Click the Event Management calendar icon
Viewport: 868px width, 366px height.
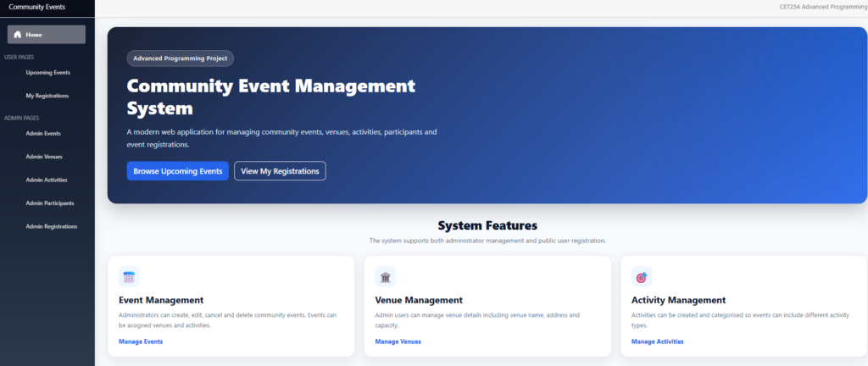click(129, 277)
